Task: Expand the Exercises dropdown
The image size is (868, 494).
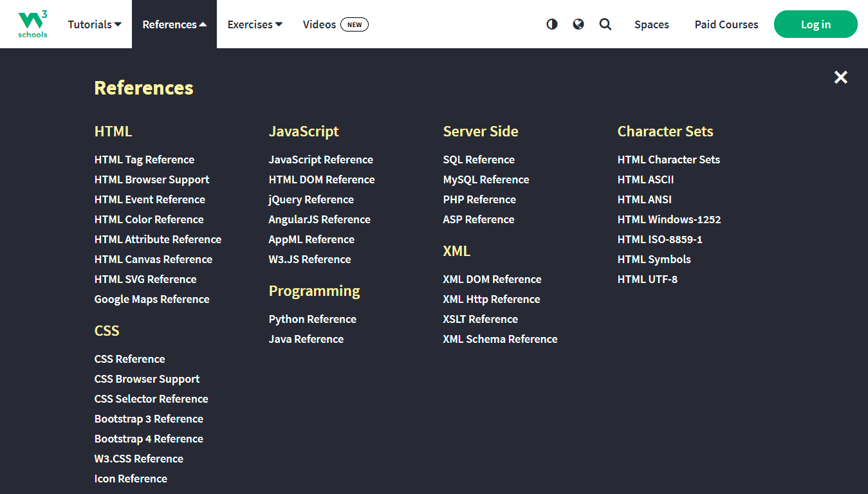Action: pyautogui.click(x=255, y=24)
